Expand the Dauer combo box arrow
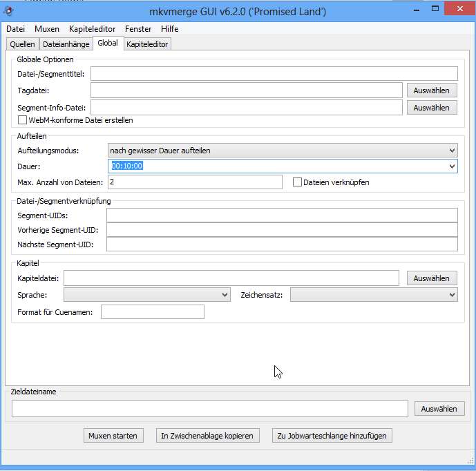The height and width of the screenshot is (471, 476). point(452,166)
